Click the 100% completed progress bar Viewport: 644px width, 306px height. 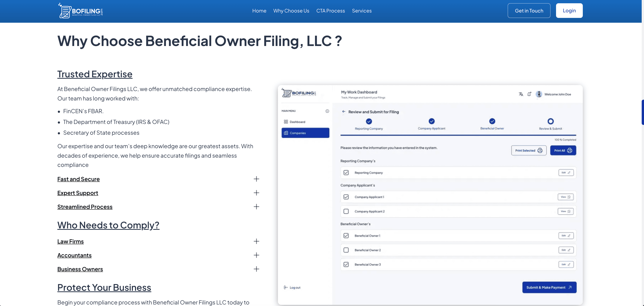click(x=458, y=135)
